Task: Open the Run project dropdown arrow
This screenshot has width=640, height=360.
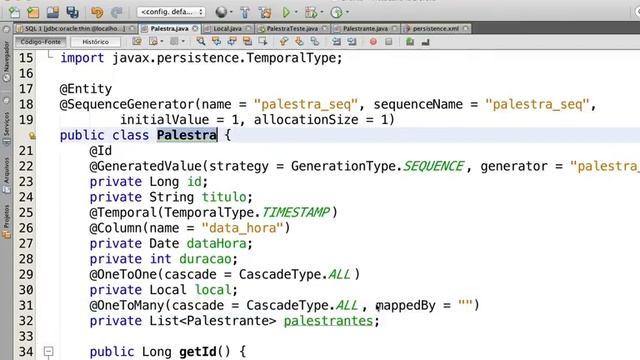Action: (296, 12)
